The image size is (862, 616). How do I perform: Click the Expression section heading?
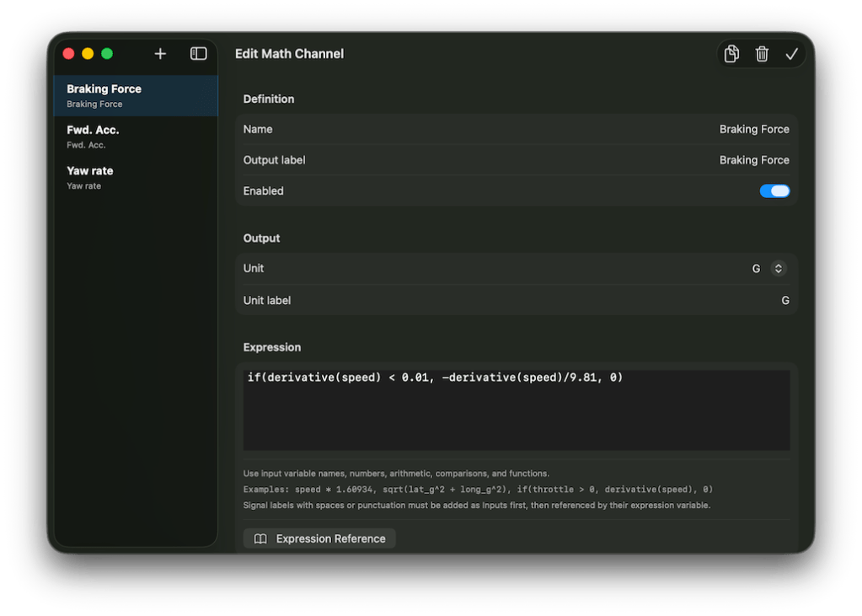point(272,347)
